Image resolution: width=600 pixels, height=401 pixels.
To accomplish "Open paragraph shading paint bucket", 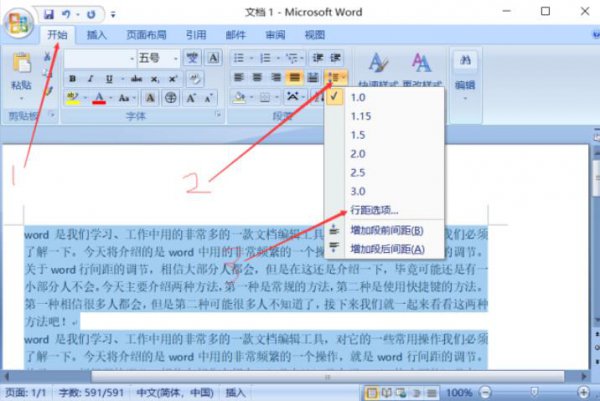I will 240,98.
